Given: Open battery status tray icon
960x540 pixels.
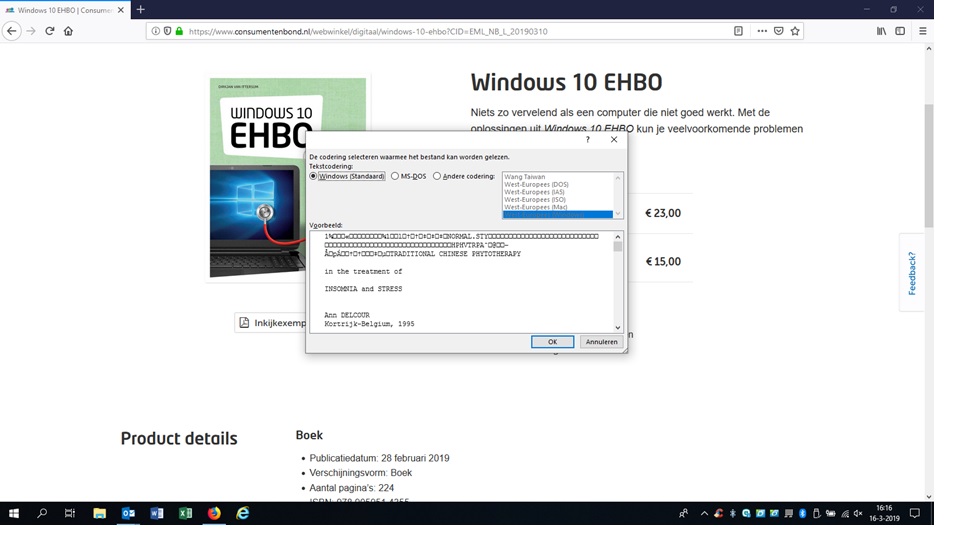Looking at the screenshot, I should pyautogui.click(x=830, y=513).
